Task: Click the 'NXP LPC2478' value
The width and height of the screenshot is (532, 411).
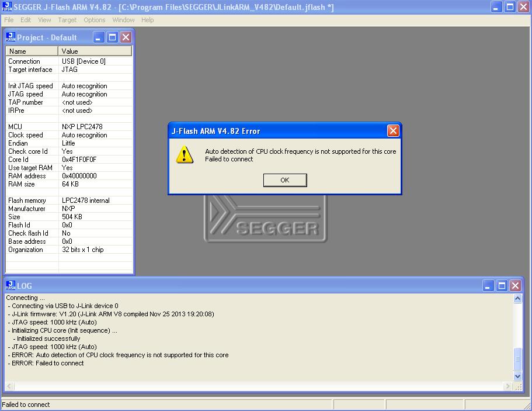Action: (82, 127)
